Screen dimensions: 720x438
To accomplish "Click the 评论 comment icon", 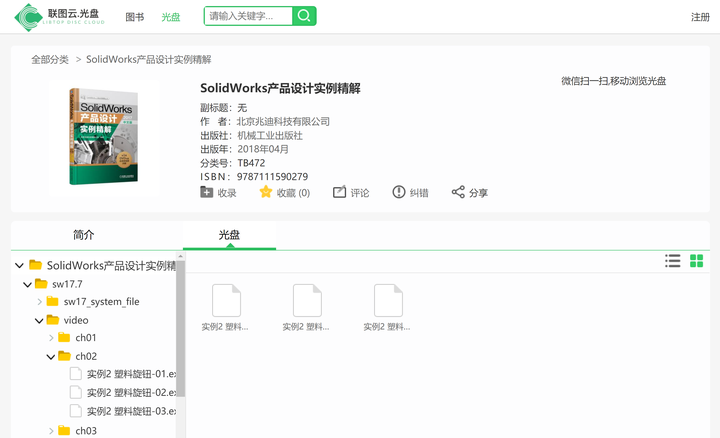I will (x=339, y=192).
